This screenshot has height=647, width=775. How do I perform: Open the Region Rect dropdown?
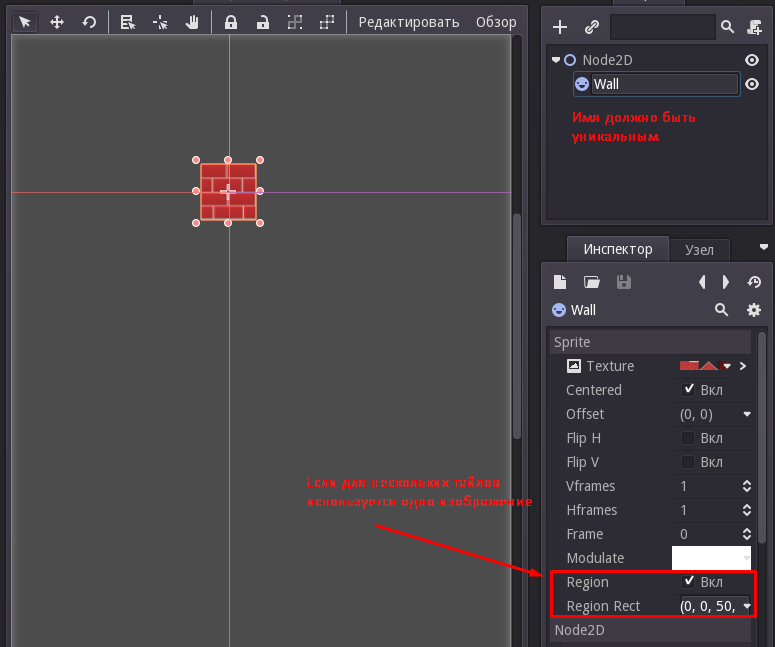747,605
